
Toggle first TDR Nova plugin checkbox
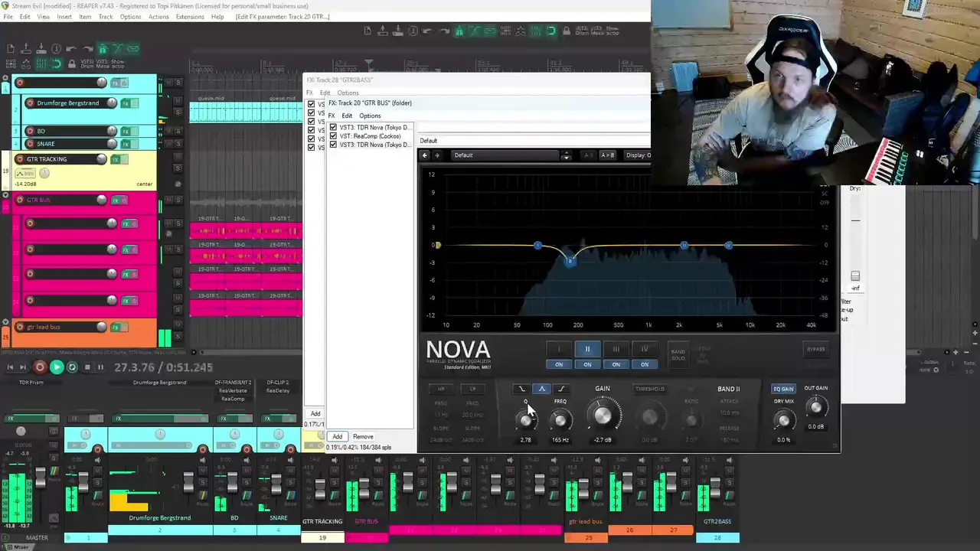click(x=333, y=127)
